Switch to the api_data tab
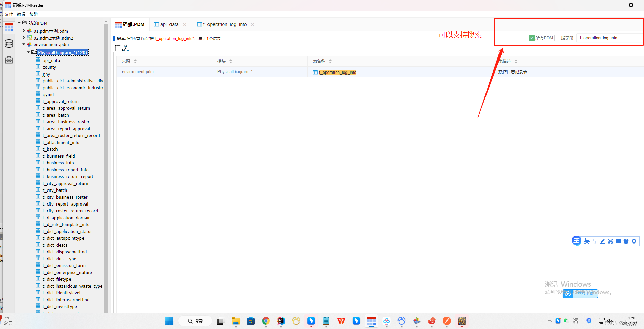The height and width of the screenshot is (329, 644). coord(169,24)
